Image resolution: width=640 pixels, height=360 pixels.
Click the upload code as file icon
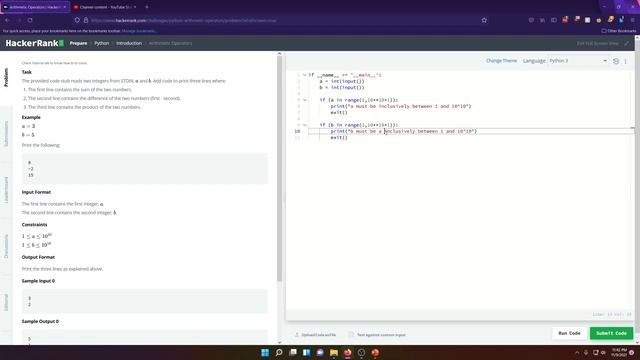click(x=297, y=335)
